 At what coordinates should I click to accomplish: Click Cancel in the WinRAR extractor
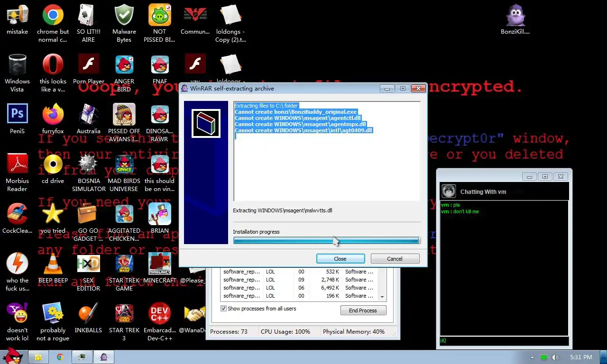pos(395,259)
